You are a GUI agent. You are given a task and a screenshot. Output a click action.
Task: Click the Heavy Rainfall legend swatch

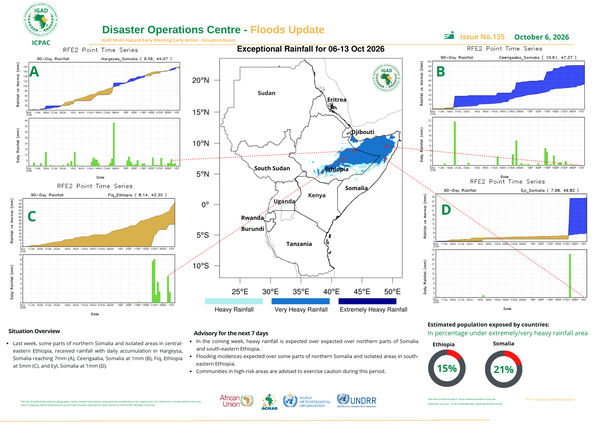point(234,301)
